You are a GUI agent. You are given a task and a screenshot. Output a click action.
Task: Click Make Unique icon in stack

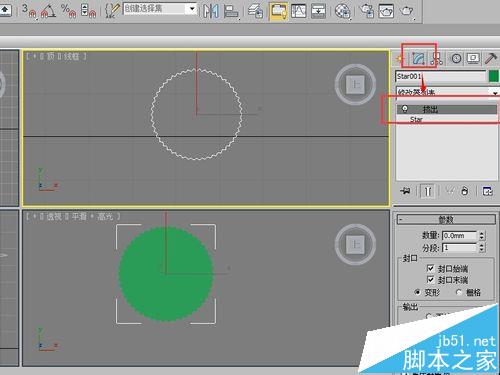click(450, 191)
